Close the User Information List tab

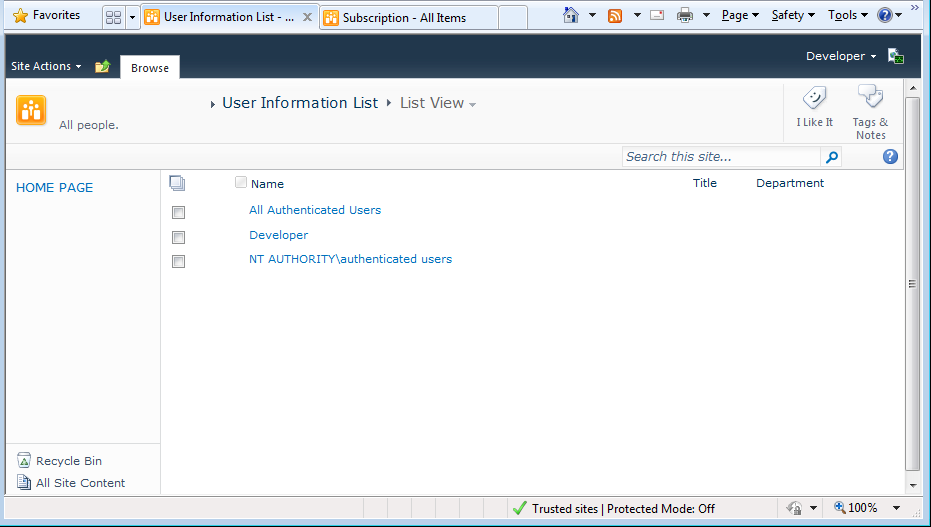(x=307, y=17)
